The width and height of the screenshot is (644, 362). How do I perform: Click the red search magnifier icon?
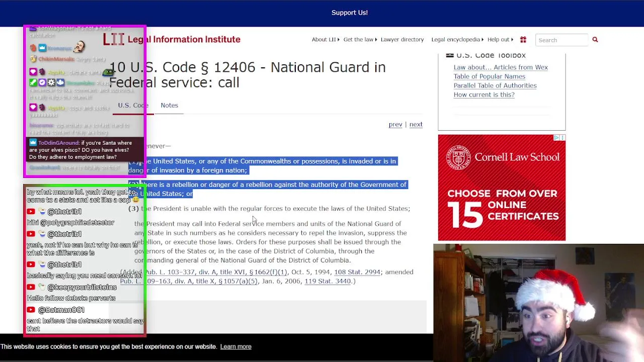pyautogui.click(x=595, y=40)
